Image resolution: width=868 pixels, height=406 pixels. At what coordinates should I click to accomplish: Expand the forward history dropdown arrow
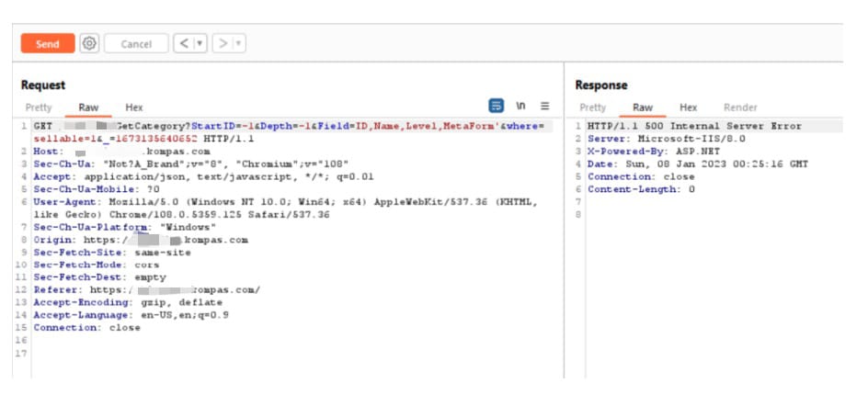click(239, 44)
